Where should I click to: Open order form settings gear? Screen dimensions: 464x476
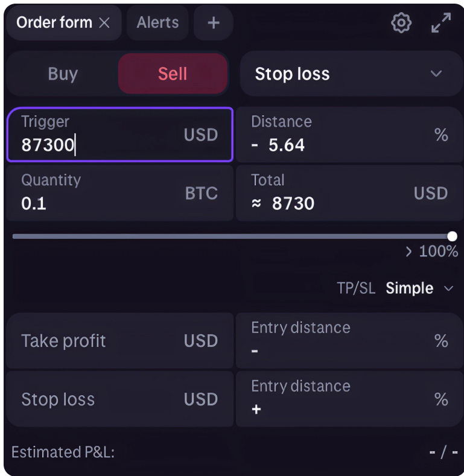coord(401,23)
